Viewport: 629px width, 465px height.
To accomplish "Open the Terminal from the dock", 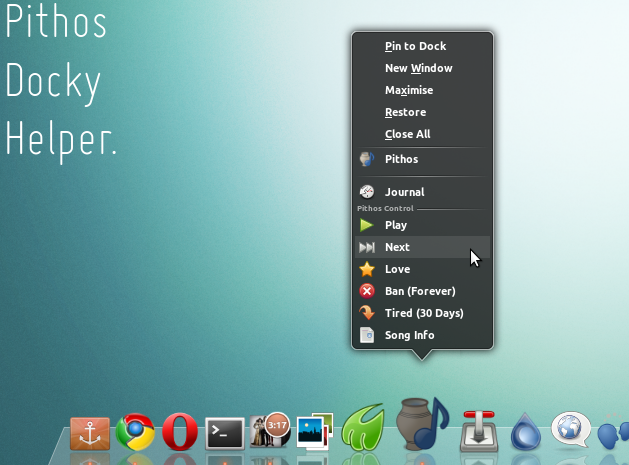I will click(x=225, y=434).
